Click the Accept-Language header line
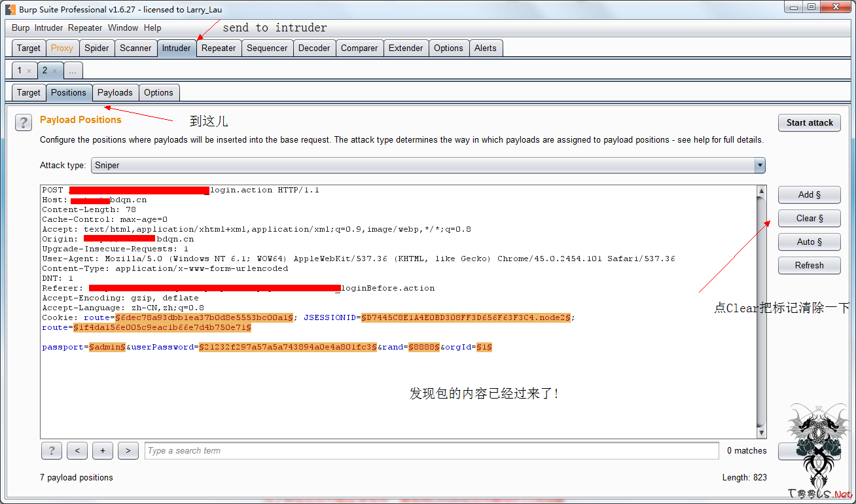 [x=123, y=308]
